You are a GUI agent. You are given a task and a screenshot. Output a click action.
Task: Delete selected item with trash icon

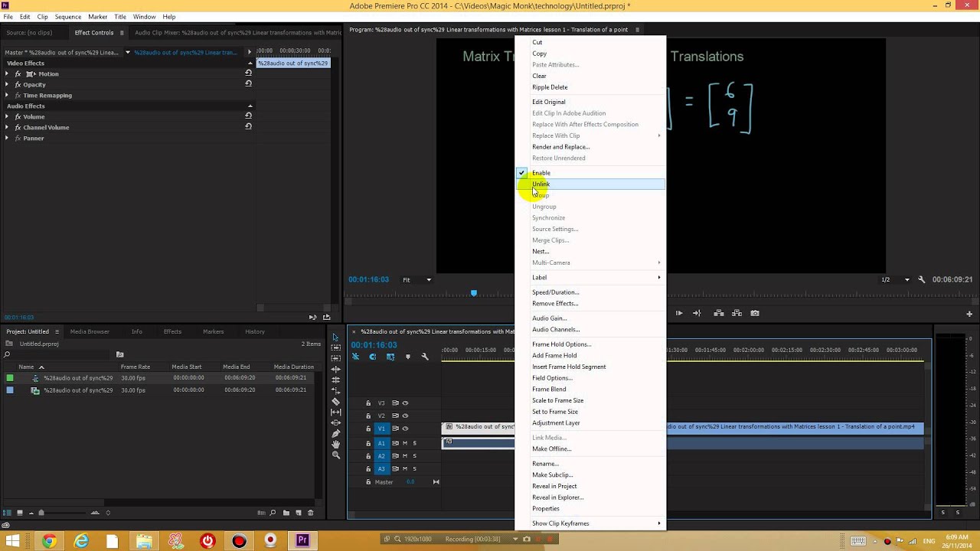(311, 513)
